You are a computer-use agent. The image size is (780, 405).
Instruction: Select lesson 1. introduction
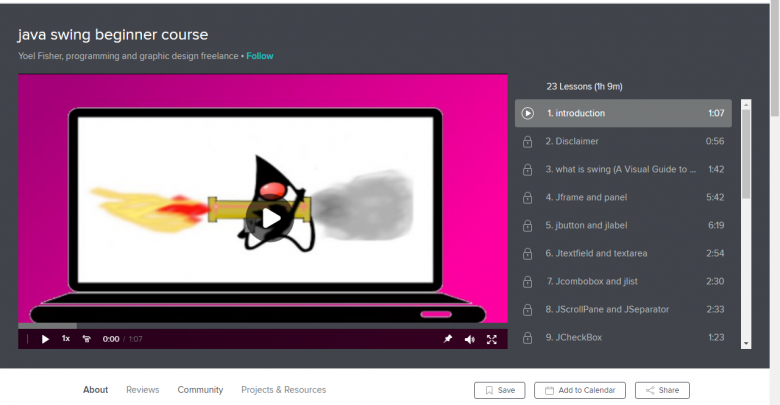point(623,113)
